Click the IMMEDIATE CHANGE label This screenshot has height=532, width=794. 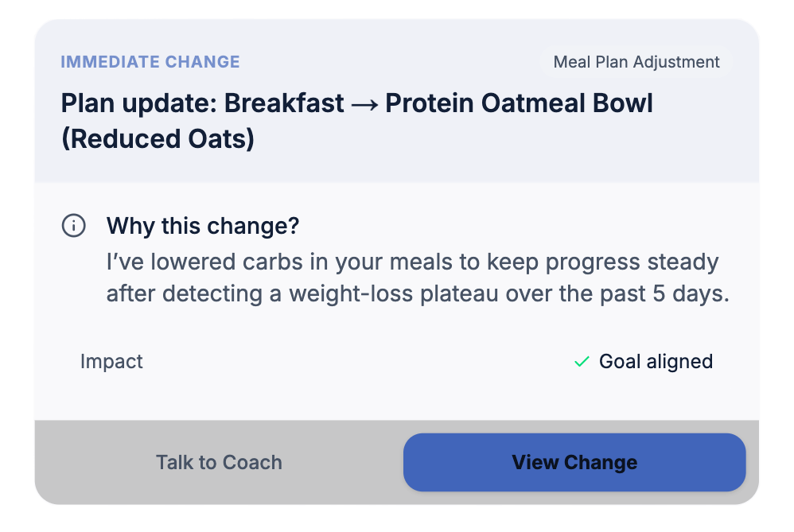pos(150,62)
